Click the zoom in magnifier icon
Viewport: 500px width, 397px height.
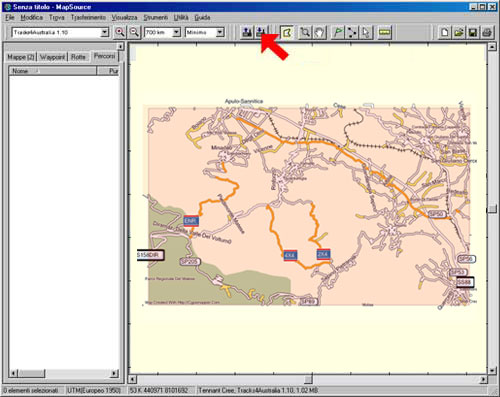pos(120,32)
